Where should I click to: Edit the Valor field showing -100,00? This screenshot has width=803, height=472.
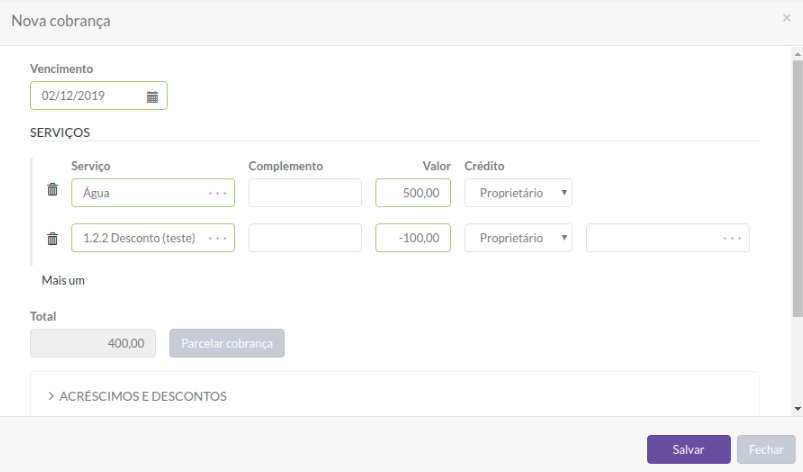[413, 238]
